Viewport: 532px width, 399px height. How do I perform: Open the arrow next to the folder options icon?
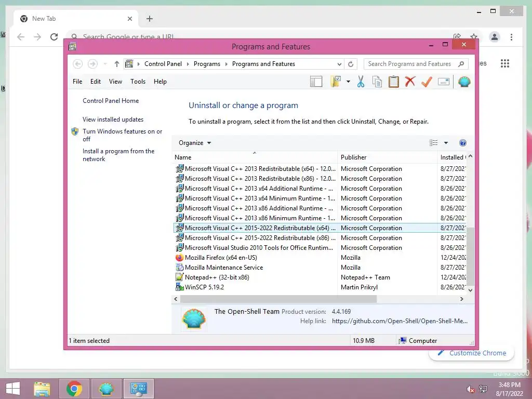[348, 82]
